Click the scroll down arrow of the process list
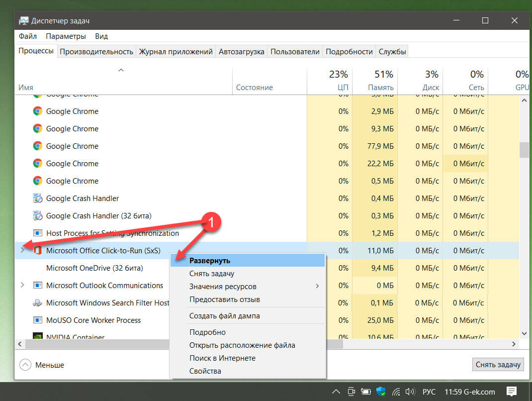The image size is (532, 401). coord(524,333)
